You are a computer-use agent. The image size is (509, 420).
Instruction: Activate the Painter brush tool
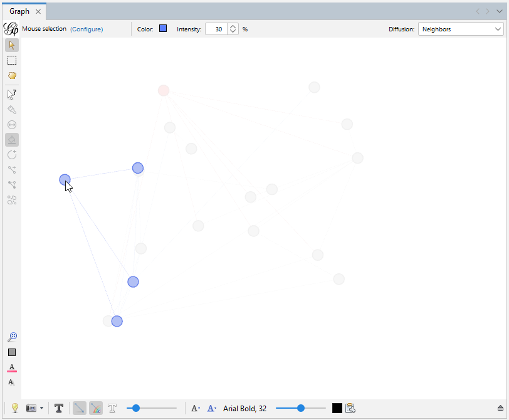(x=12, y=110)
